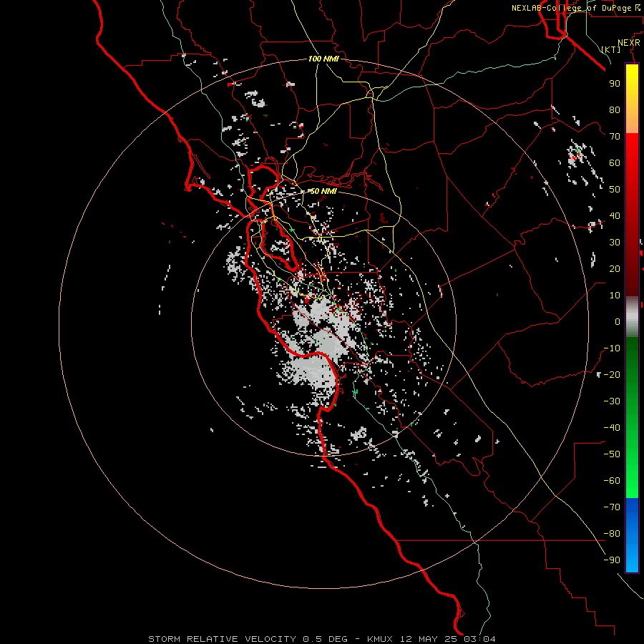
Task: Click the 40 value on the velocity scale
Action: click(615, 216)
